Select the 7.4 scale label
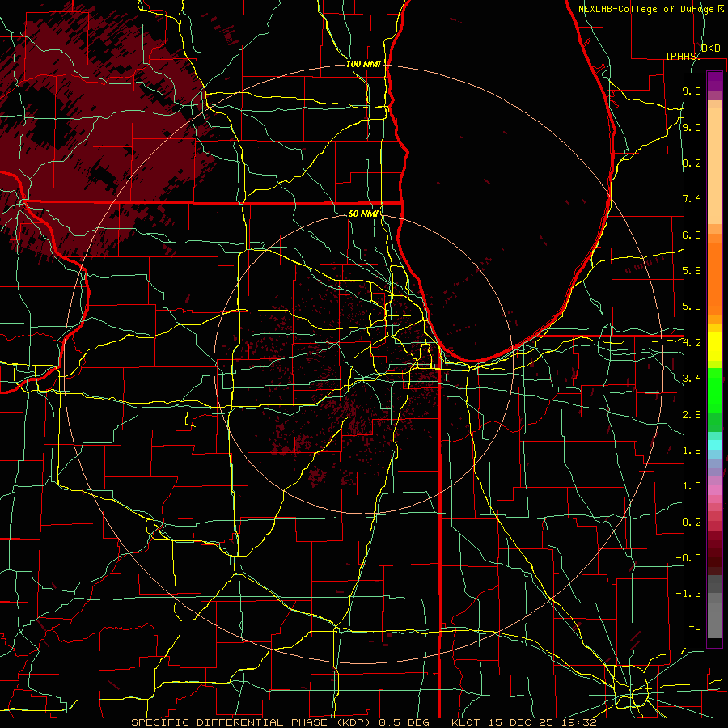Viewport: 728px width, 728px height. point(692,199)
